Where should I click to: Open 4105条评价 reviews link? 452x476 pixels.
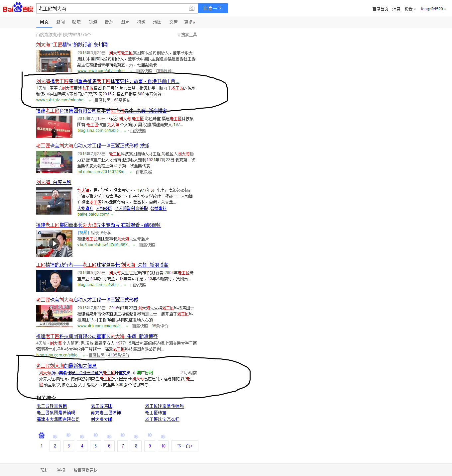pyautogui.click(x=119, y=355)
